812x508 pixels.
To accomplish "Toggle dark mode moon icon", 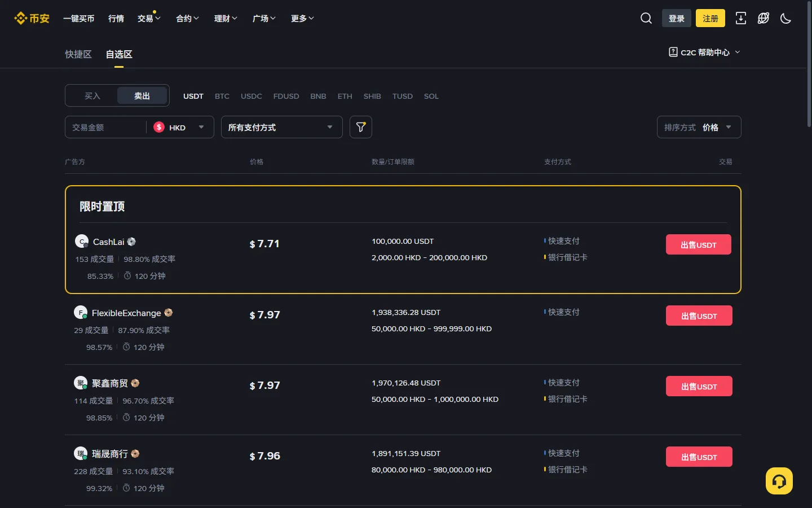I will (785, 19).
